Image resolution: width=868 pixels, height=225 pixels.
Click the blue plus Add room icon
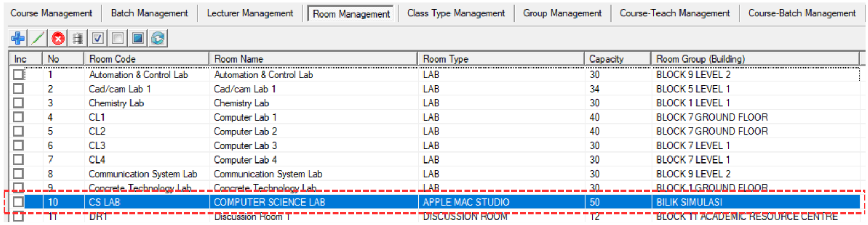pyautogui.click(x=18, y=38)
